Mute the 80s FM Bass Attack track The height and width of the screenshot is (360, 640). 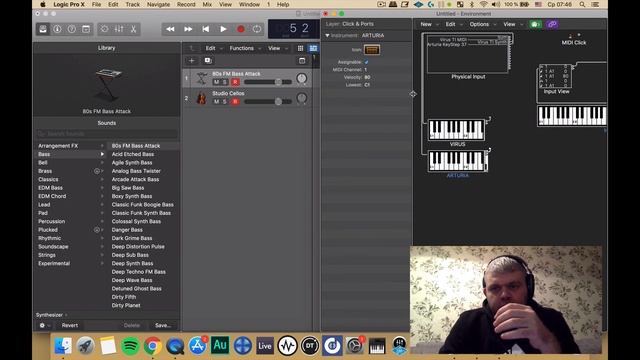coord(216,82)
